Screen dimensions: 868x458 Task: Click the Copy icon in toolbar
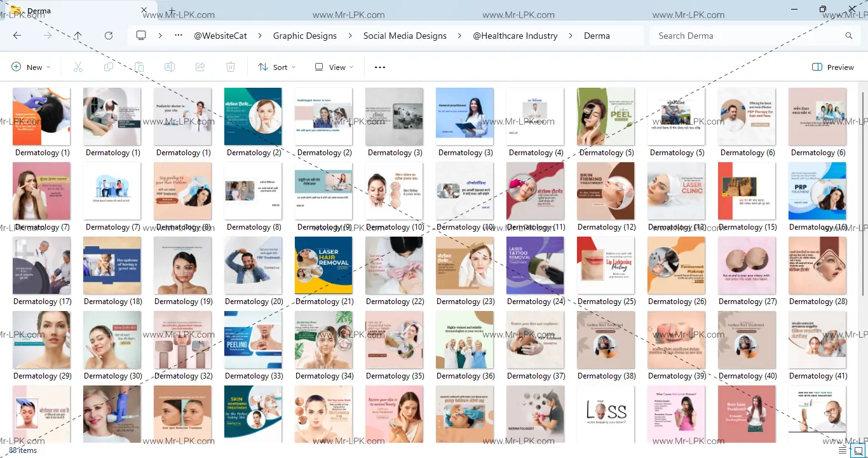[109, 67]
